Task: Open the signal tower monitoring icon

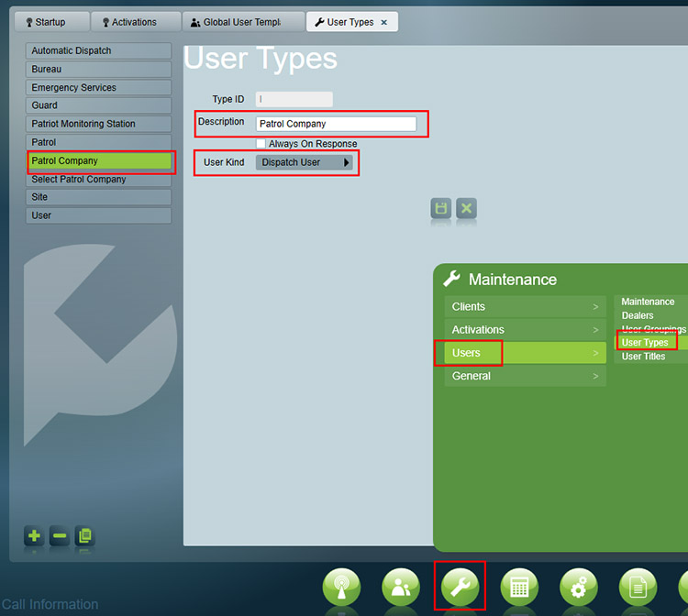Action: 341,587
